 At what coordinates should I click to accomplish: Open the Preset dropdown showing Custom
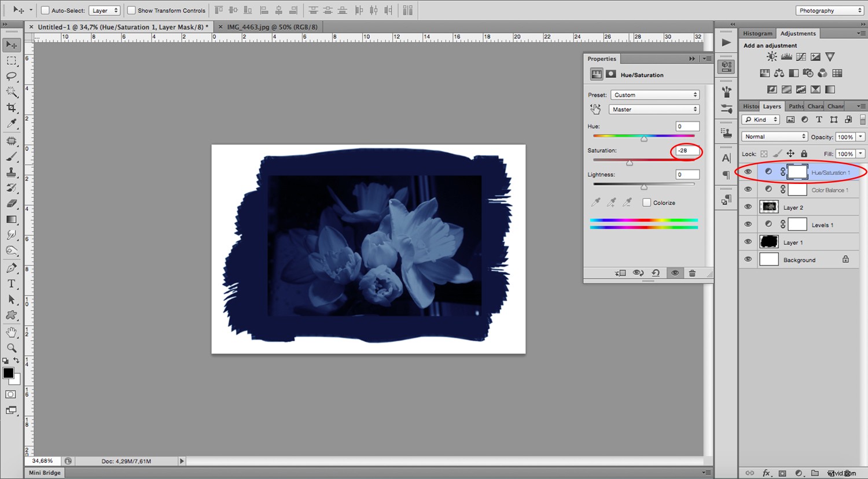[x=654, y=94]
